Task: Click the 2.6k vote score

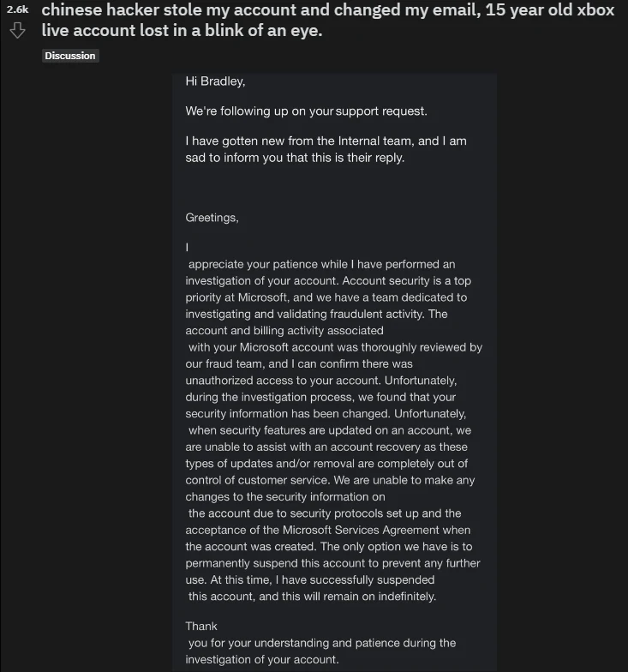Action: (x=17, y=9)
